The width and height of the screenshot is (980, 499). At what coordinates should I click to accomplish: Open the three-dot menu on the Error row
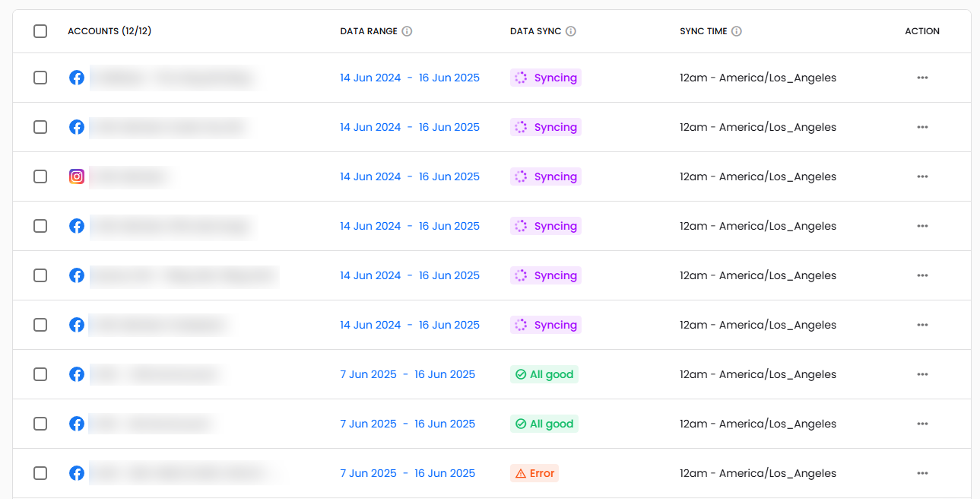(922, 473)
